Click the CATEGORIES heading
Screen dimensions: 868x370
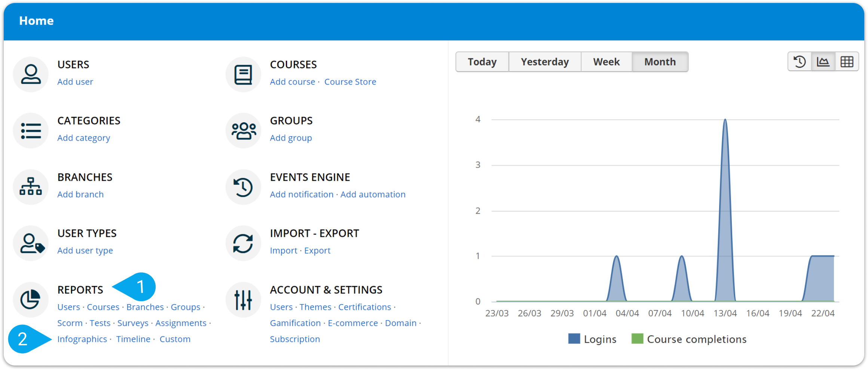tap(89, 121)
